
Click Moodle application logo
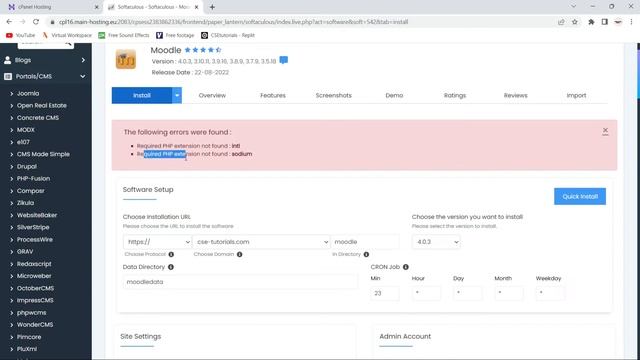pos(126,59)
